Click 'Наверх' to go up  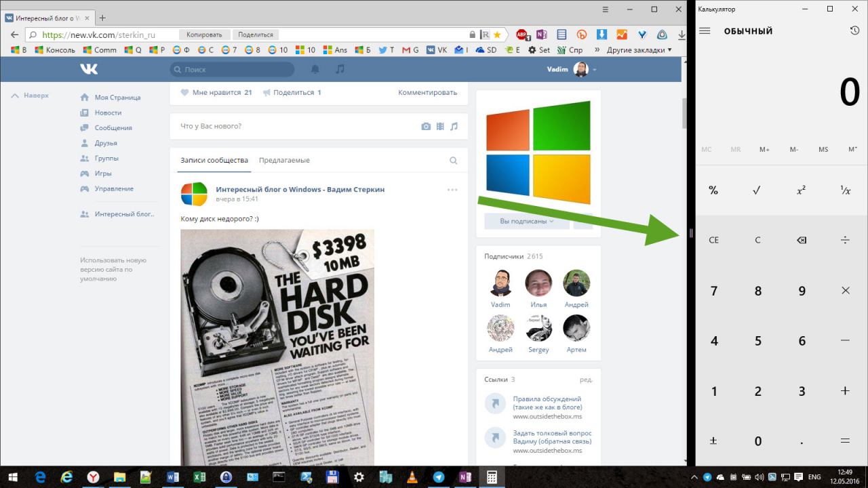[x=30, y=96]
